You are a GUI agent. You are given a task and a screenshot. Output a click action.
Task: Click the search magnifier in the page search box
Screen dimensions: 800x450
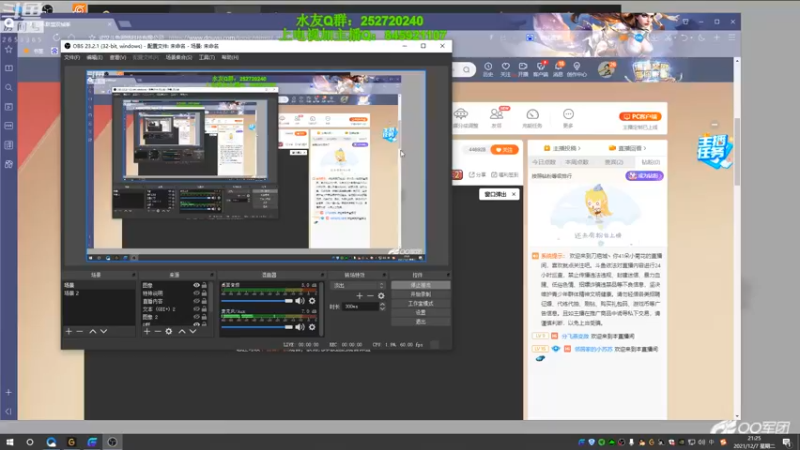[467, 69]
